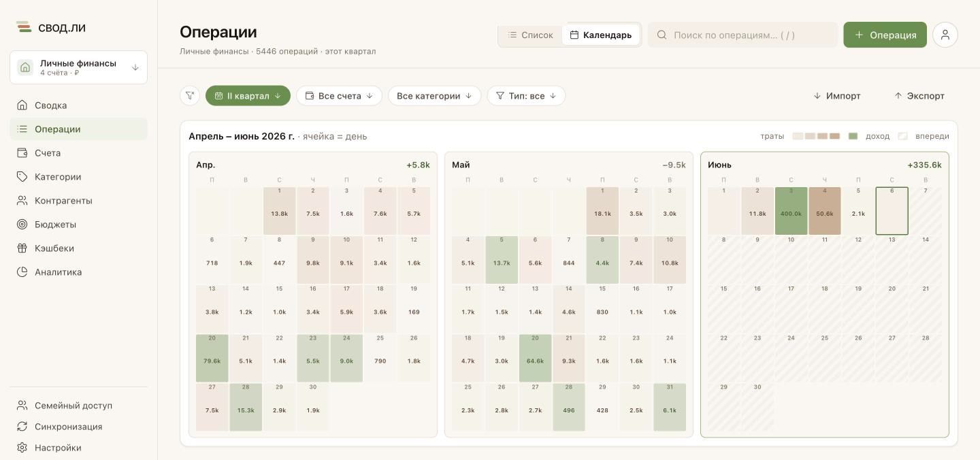Image resolution: width=980 pixels, height=460 pixels.
Task: Click the Май month header
Action: pos(461,165)
